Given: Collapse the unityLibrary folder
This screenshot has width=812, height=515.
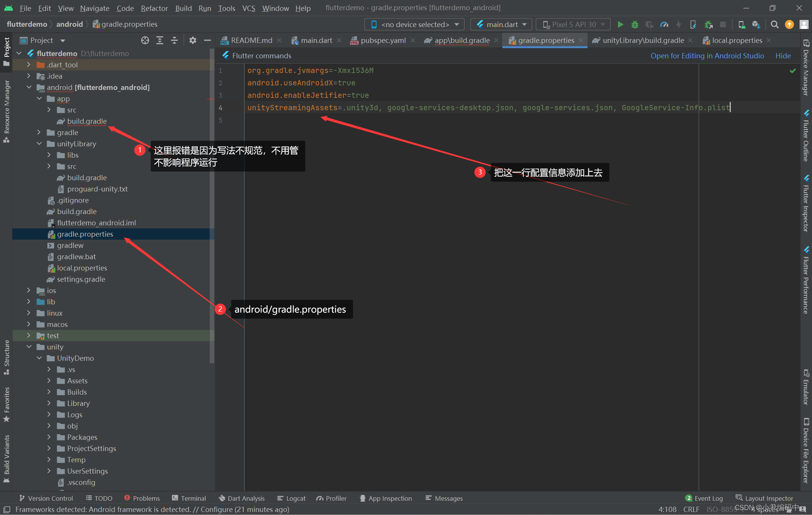Looking at the screenshot, I should tap(39, 144).
